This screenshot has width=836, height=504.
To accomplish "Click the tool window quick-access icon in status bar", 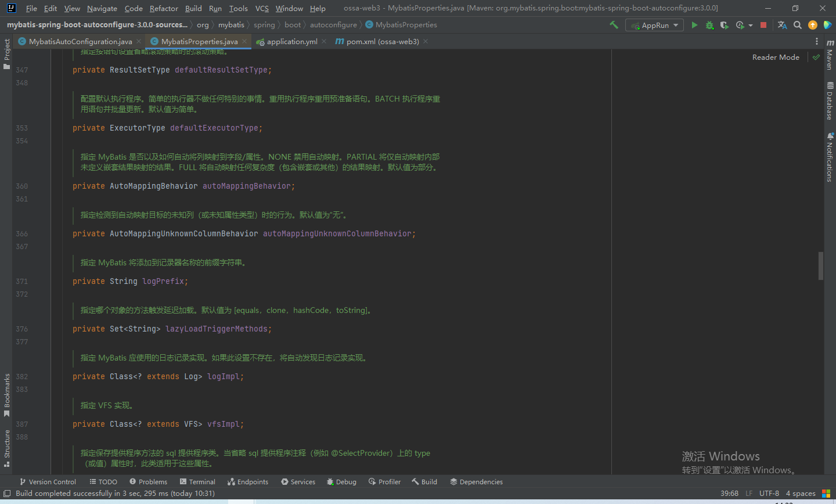I will [7, 494].
